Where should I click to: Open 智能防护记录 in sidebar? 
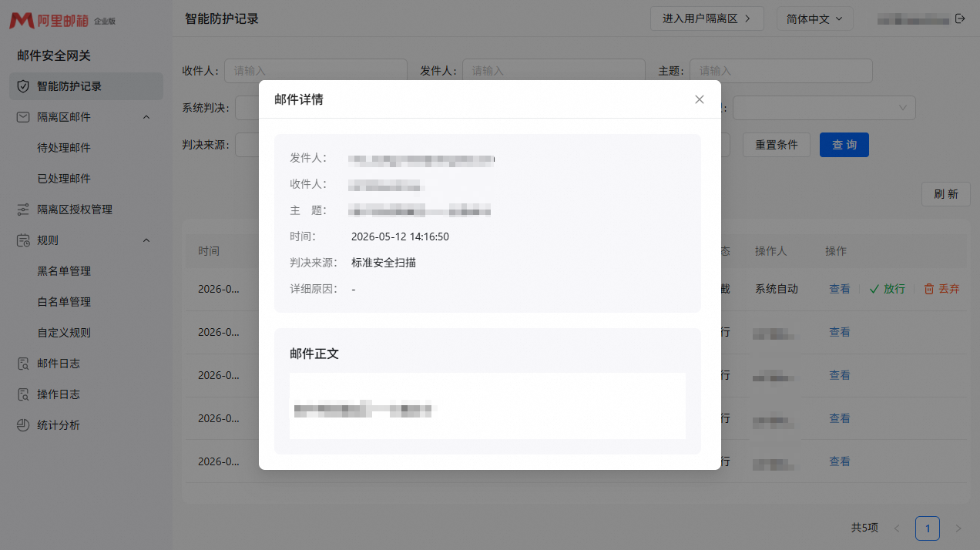(86, 86)
